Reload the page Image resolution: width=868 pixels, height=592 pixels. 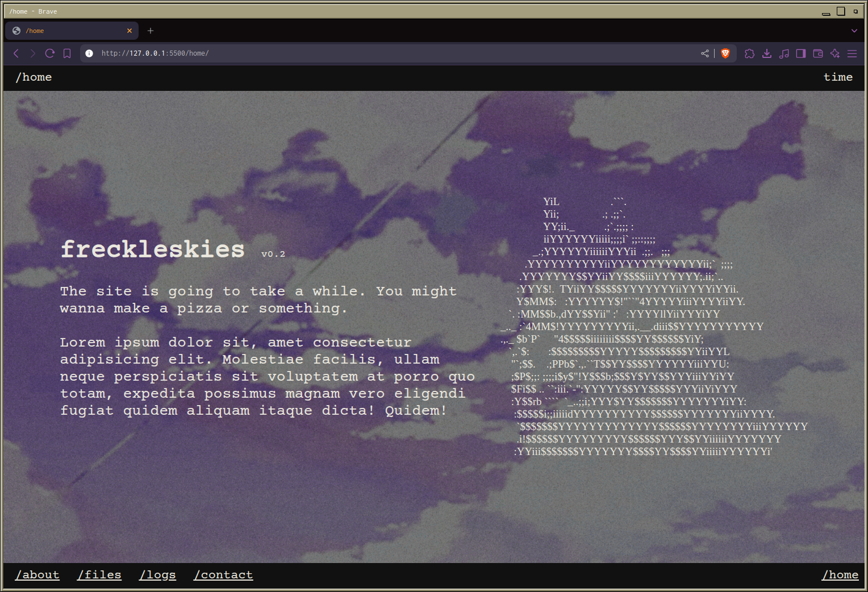[50, 53]
